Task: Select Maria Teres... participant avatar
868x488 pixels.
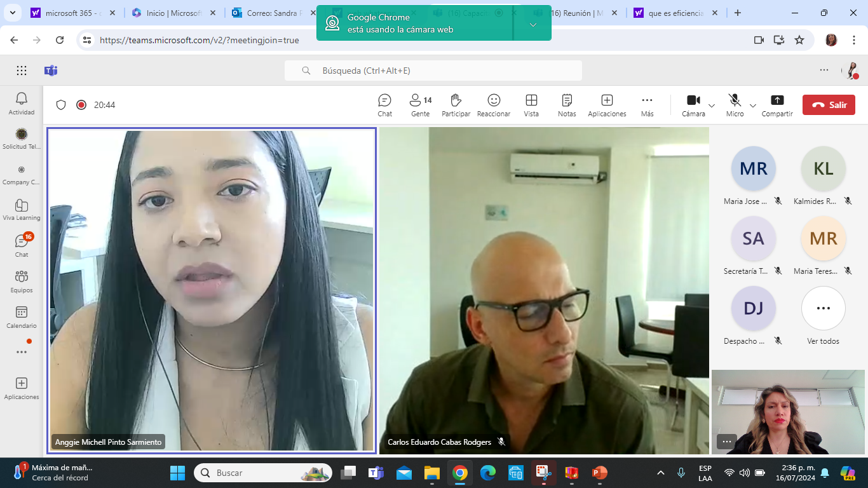Action: [x=824, y=238]
